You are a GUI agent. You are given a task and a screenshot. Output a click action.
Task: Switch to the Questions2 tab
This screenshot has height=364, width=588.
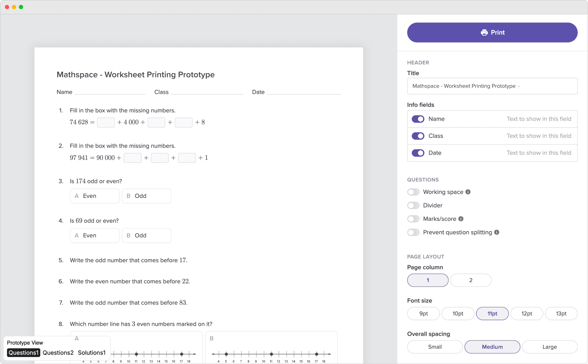click(58, 353)
